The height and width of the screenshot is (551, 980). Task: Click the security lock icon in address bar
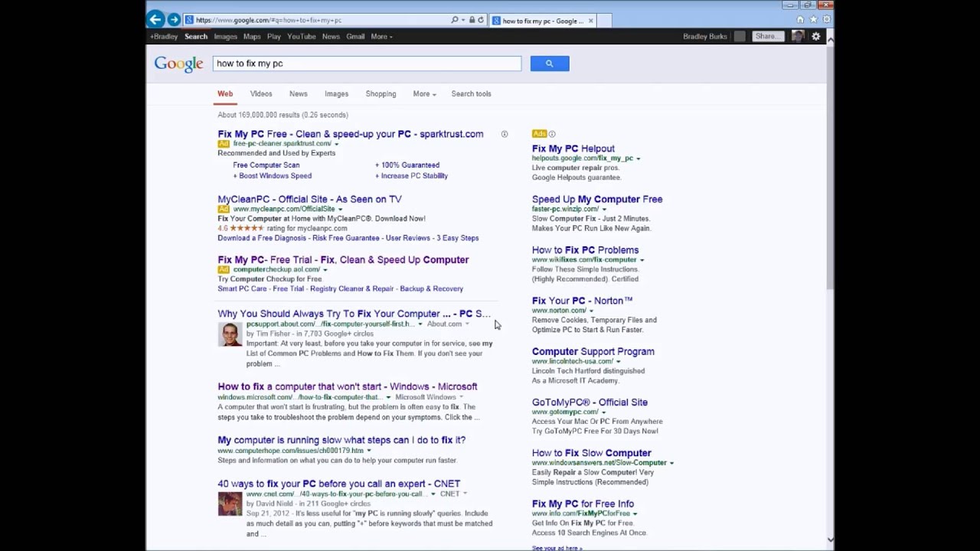click(x=472, y=20)
